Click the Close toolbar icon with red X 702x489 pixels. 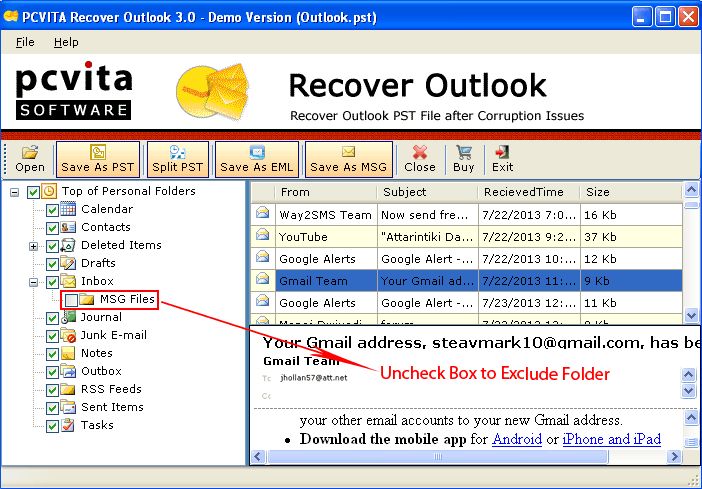click(420, 152)
